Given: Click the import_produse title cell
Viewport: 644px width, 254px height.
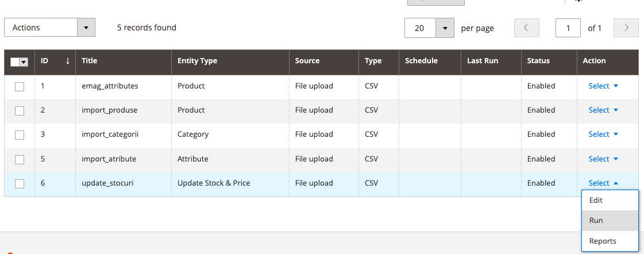Looking at the screenshot, I should 123,110.
